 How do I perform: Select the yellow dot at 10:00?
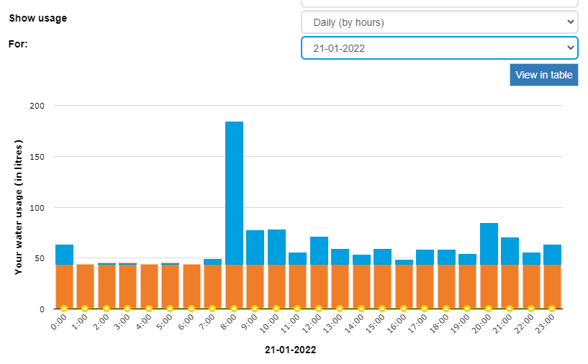coord(276,309)
